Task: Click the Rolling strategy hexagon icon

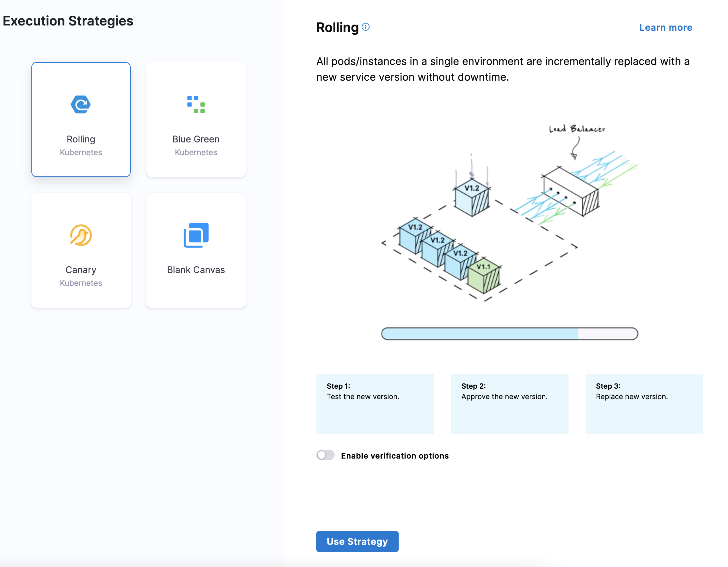Action: click(81, 105)
